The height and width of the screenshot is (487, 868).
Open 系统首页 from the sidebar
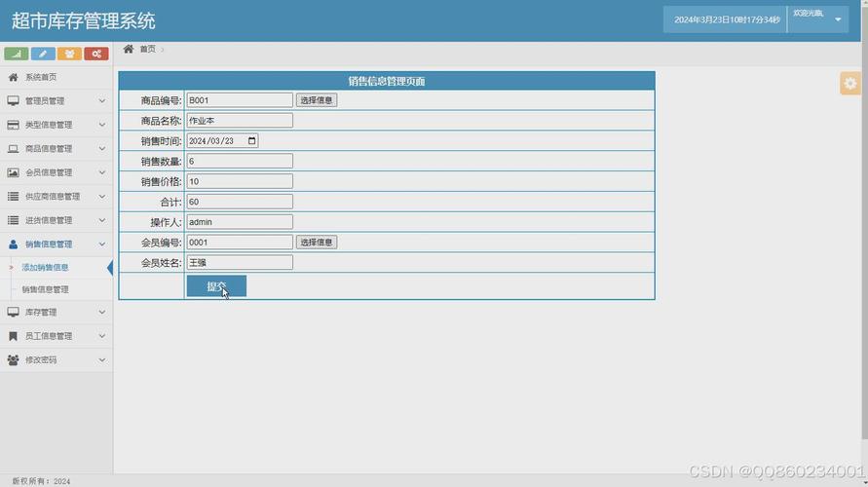[x=41, y=77]
